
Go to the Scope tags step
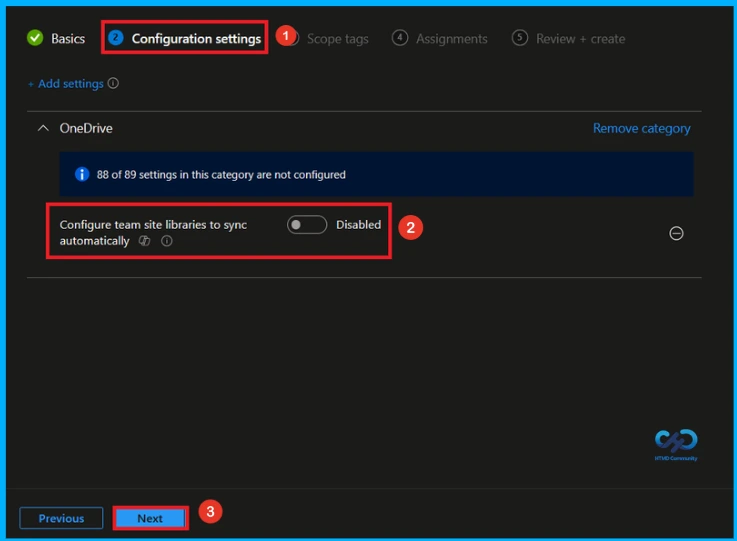pyautogui.click(x=337, y=39)
